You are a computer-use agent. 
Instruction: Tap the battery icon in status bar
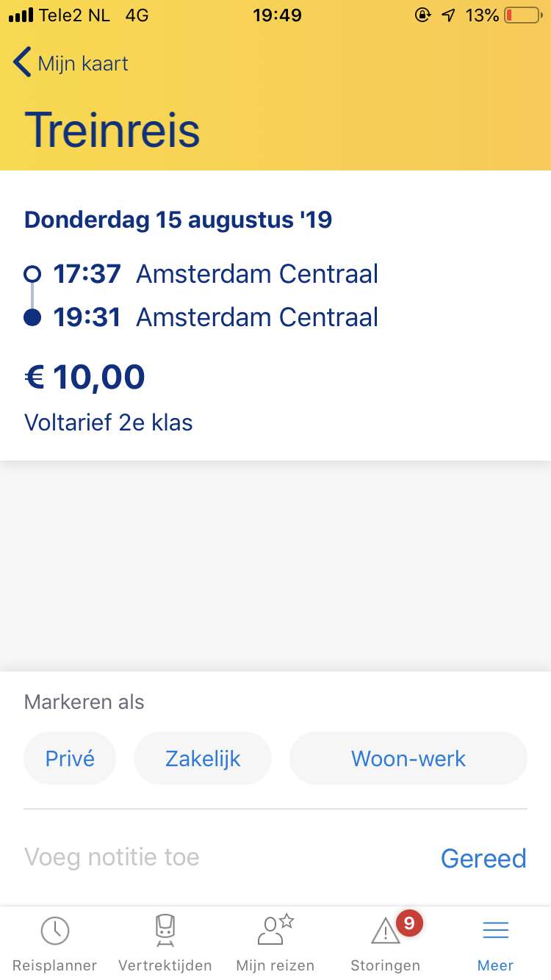523,15
